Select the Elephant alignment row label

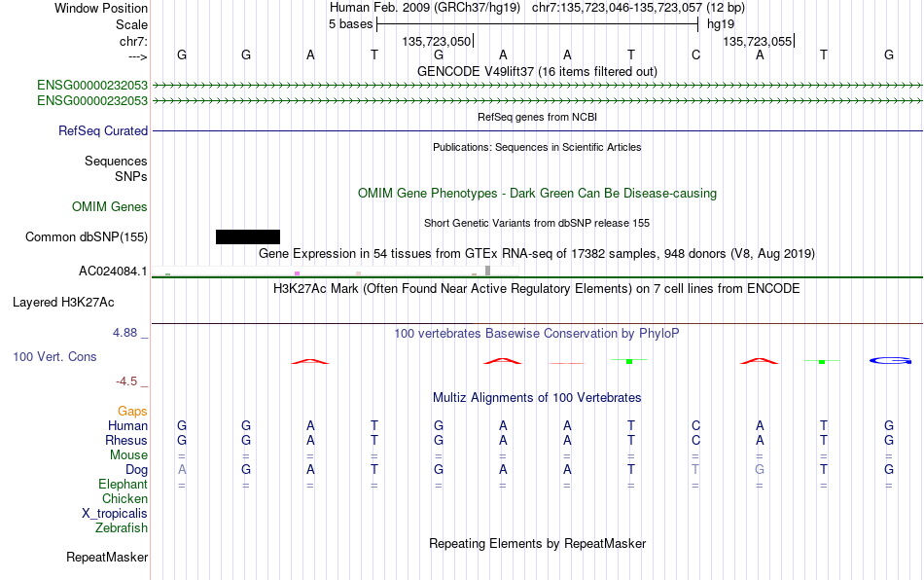click(124, 484)
